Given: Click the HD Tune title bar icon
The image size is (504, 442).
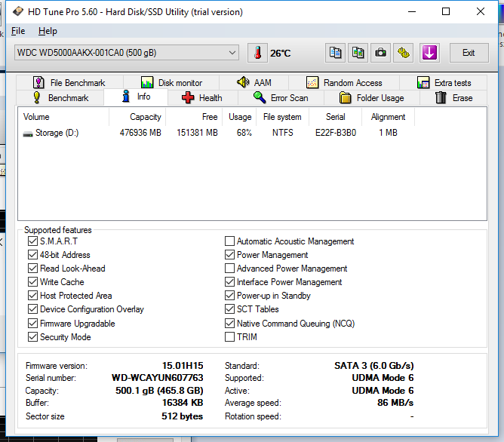Looking at the screenshot, I should click(18, 11).
